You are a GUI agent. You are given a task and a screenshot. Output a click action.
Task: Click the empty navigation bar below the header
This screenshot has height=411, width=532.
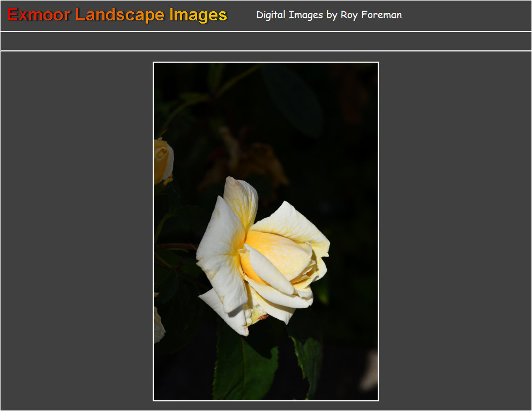266,41
